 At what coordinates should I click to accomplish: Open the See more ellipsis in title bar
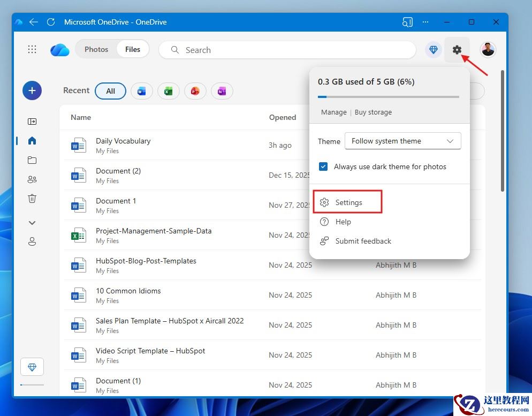pos(425,22)
